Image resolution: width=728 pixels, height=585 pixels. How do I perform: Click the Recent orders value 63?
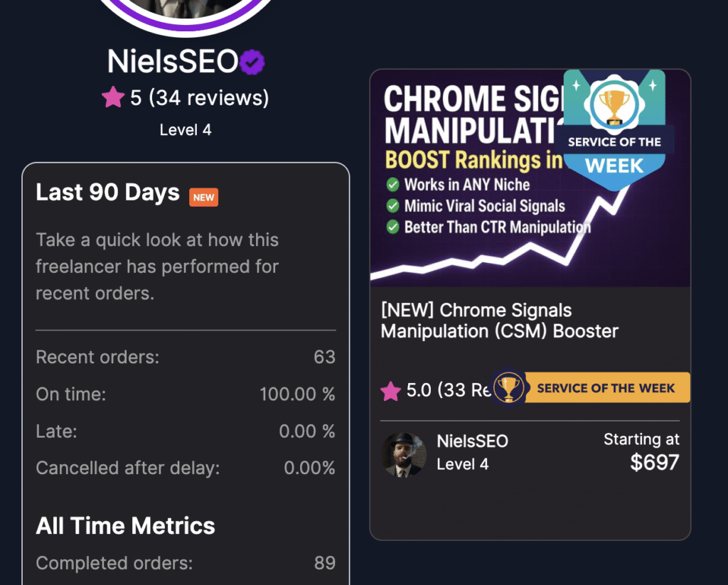324,357
